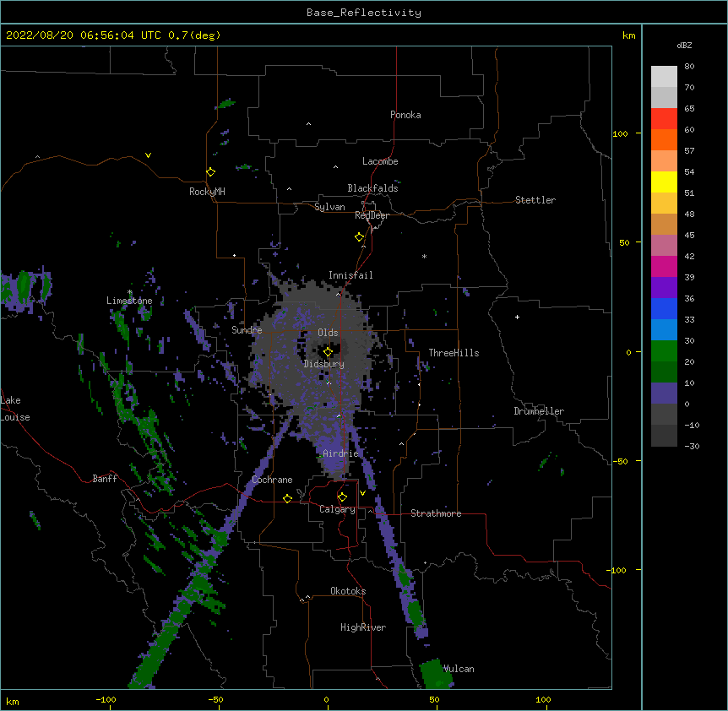The height and width of the screenshot is (711, 728).
Task: Click the RedDeer city label
Action: coord(372,215)
